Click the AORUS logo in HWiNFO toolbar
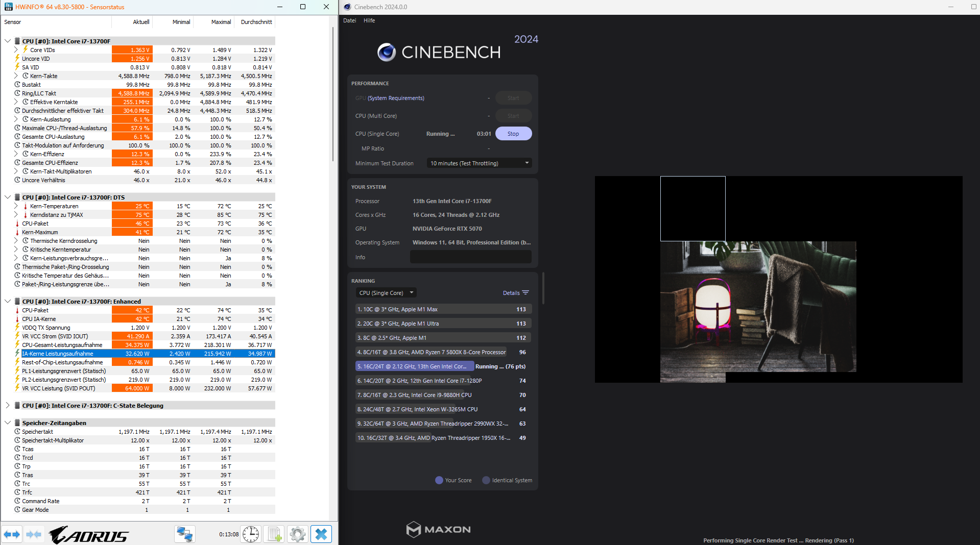980x545 pixels. (x=89, y=535)
